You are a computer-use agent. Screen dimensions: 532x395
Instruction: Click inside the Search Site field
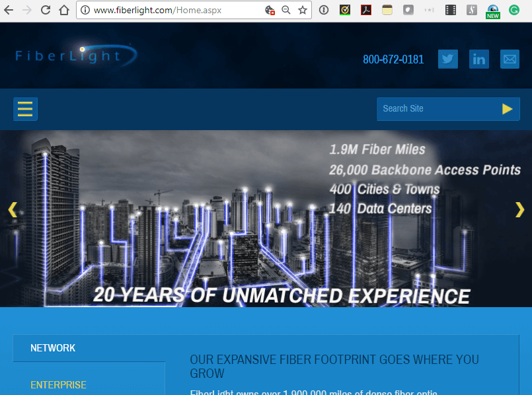tap(430, 108)
